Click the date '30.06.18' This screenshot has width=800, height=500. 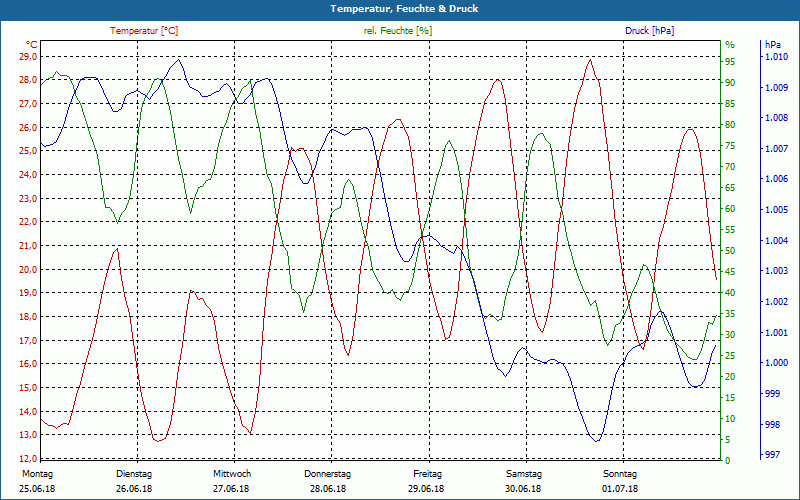[523, 489]
